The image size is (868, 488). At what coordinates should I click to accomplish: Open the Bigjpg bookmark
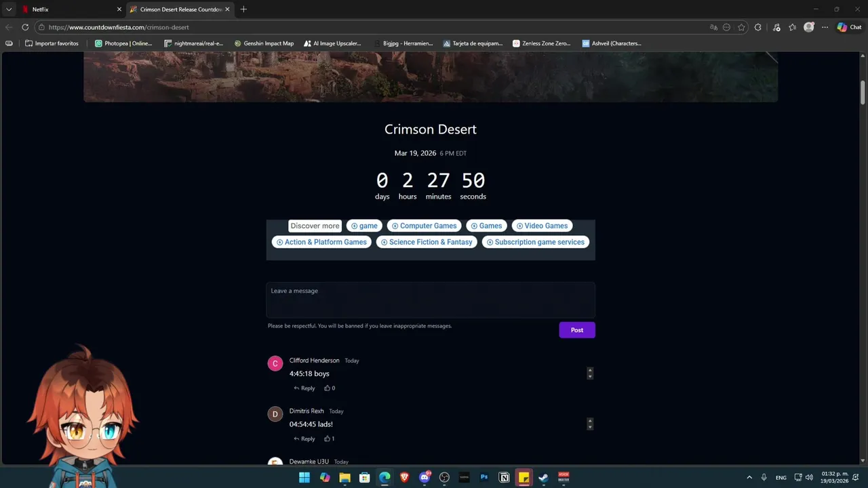(x=403, y=43)
